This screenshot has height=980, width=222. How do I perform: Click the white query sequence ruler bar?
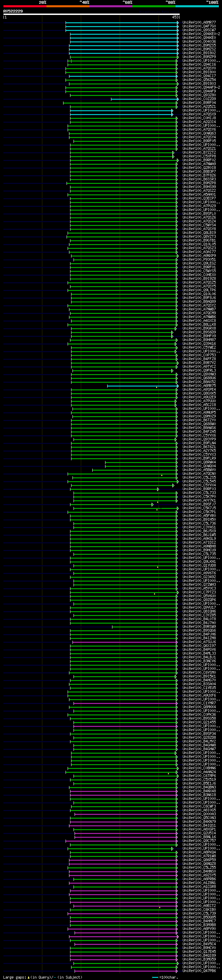click(92, 14)
